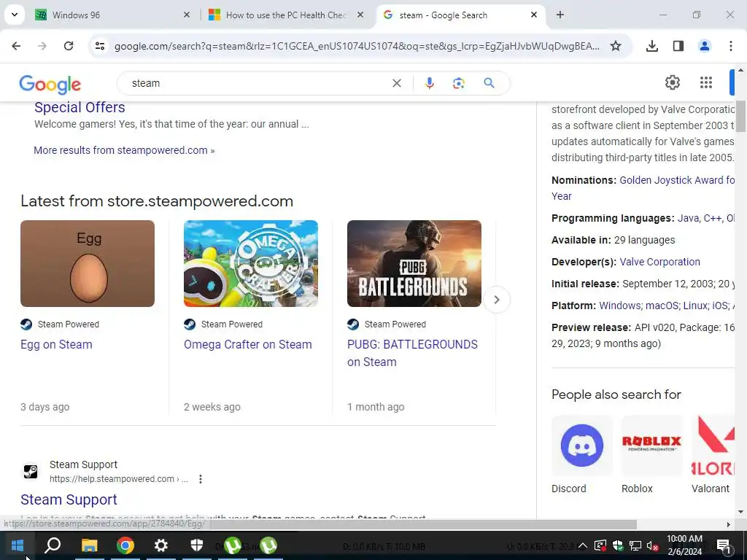747x560 pixels.
Task: Open Chrome three-dot menu
Action: point(730,46)
